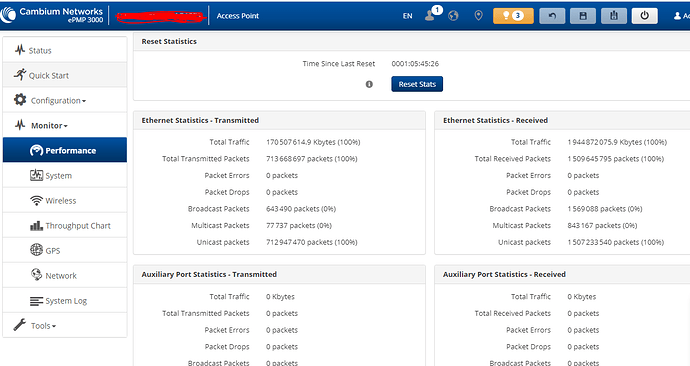690x366 pixels.
Task: Click the System monitor chart icon
Action: pos(36,175)
